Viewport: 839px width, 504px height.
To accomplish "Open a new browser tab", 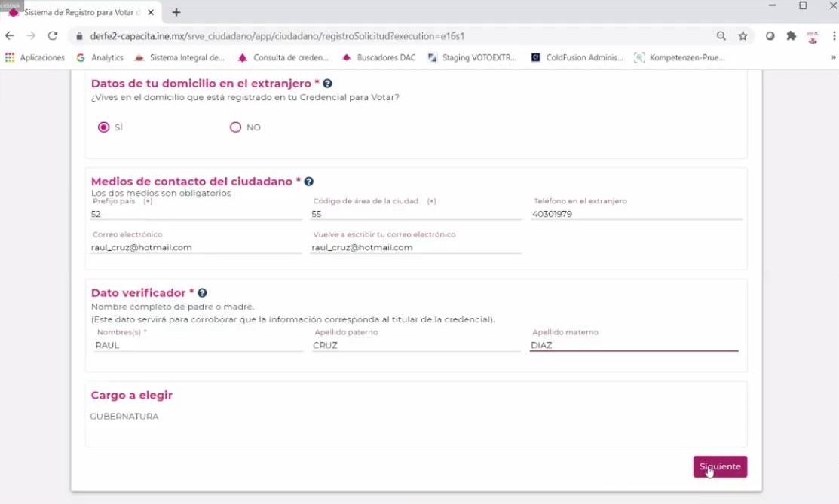I will pos(176,12).
